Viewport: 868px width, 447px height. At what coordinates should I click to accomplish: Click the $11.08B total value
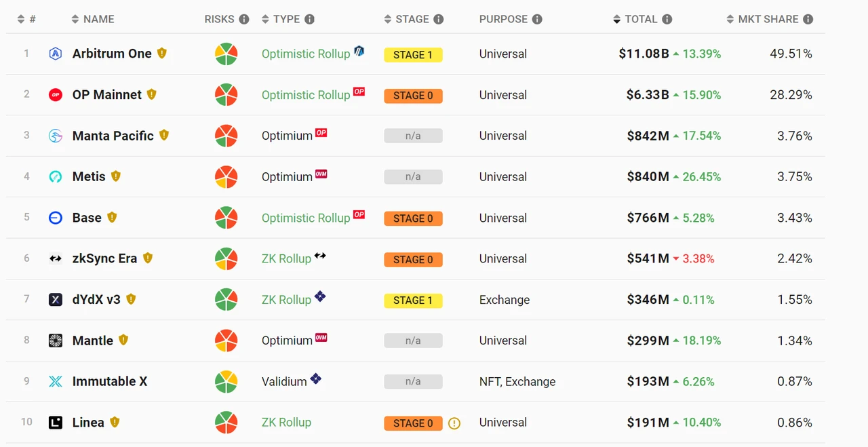pyautogui.click(x=644, y=54)
